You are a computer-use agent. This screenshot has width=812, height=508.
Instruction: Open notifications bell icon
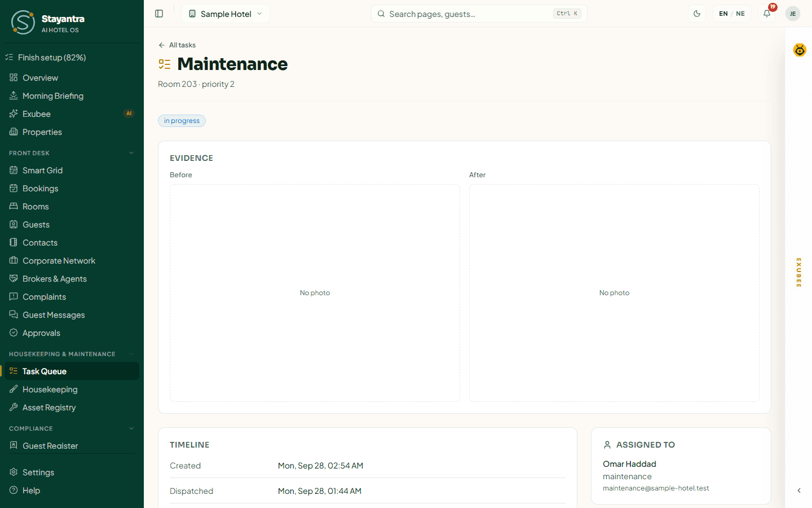pos(767,14)
